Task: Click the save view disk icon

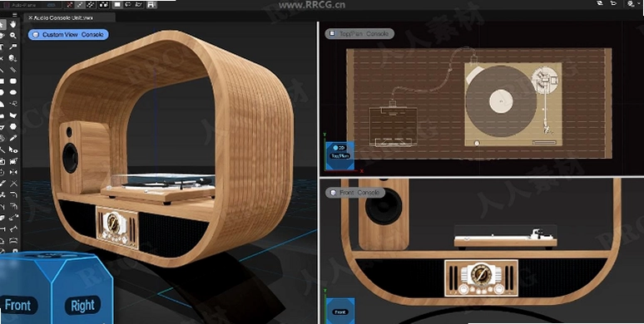Action: [x=151, y=5]
